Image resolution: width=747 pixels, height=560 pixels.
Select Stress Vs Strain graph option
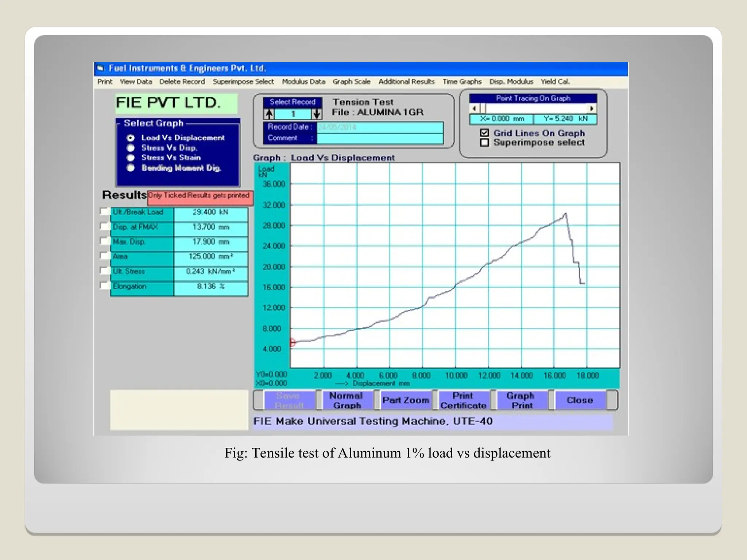[131, 158]
